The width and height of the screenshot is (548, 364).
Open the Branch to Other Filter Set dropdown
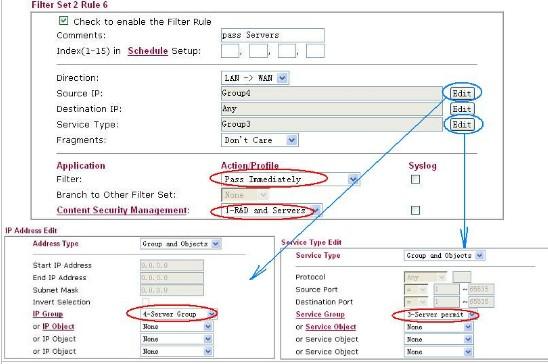click(245, 195)
